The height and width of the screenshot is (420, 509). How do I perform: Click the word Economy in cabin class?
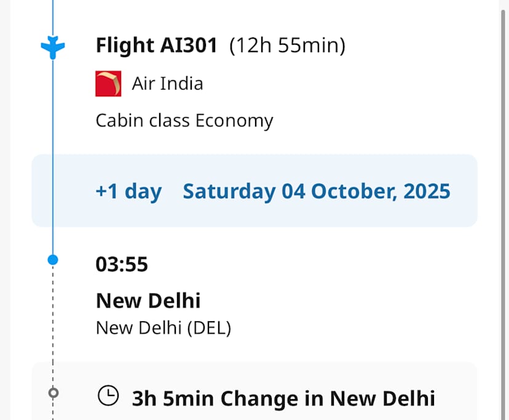[234, 120]
